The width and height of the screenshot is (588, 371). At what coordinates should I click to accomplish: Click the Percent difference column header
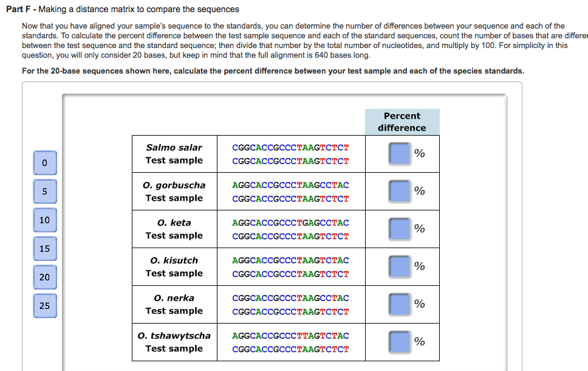[401, 122]
